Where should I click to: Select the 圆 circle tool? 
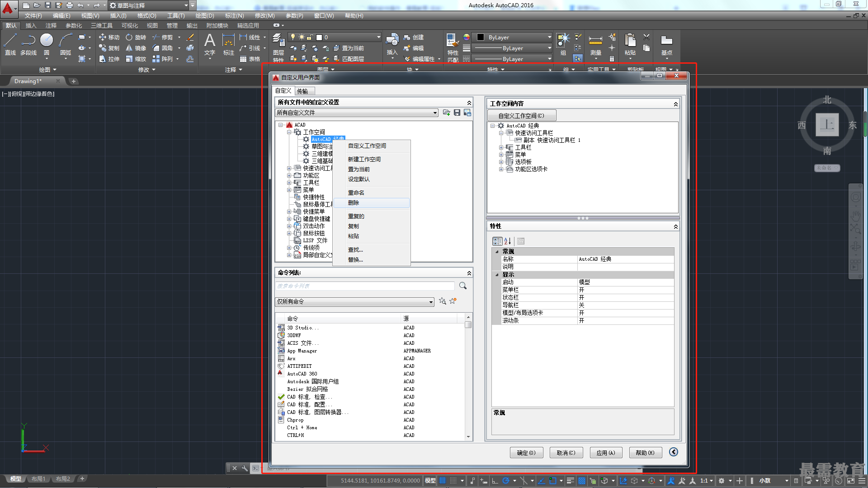[47, 44]
